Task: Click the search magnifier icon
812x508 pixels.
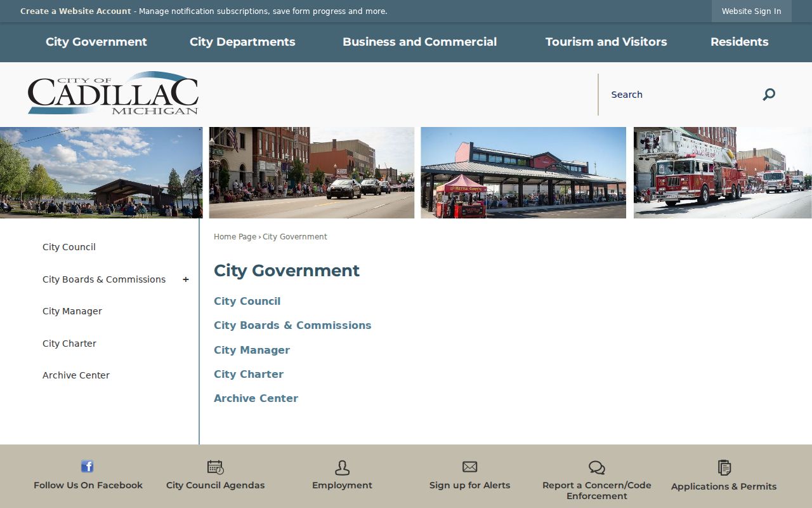Action: [769, 95]
